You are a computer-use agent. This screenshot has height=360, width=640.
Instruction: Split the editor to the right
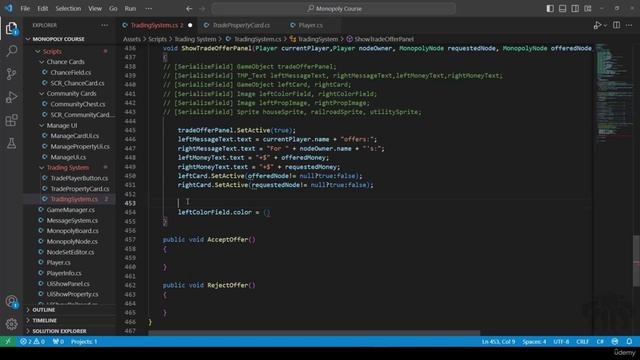click(x=616, y=25)
